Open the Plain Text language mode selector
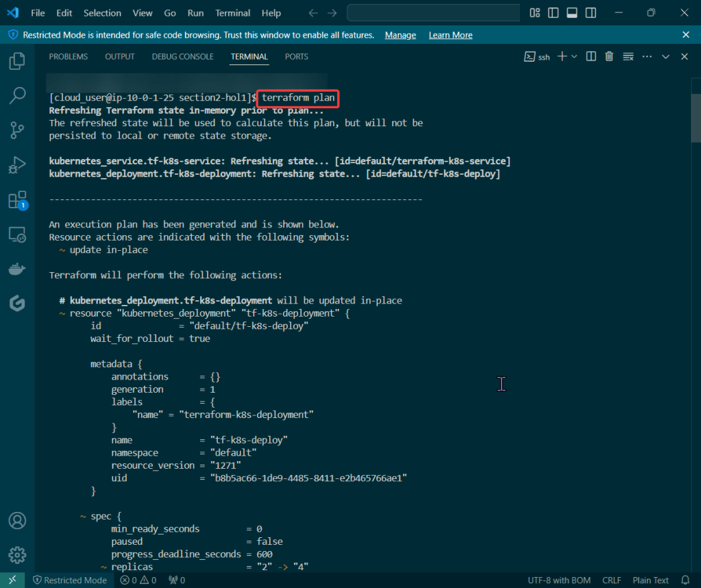The height and width of the screenshot is (588, 701). (x=650, y=580)
